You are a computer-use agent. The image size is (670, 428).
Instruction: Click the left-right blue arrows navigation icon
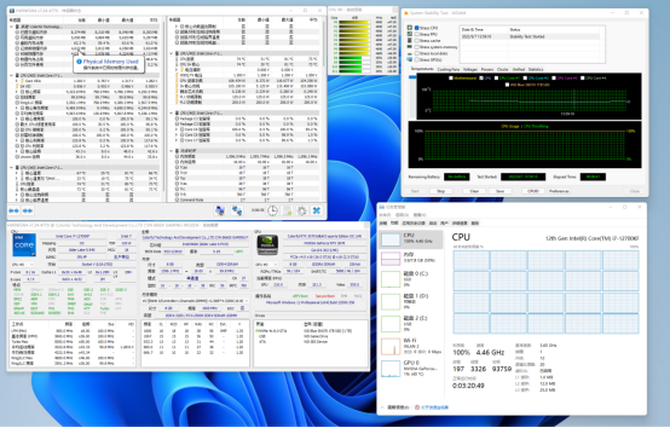(x=14, y=211)
